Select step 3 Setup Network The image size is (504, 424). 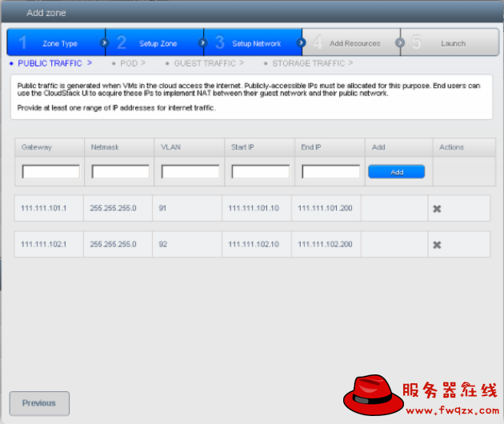(x=253, y=42)
